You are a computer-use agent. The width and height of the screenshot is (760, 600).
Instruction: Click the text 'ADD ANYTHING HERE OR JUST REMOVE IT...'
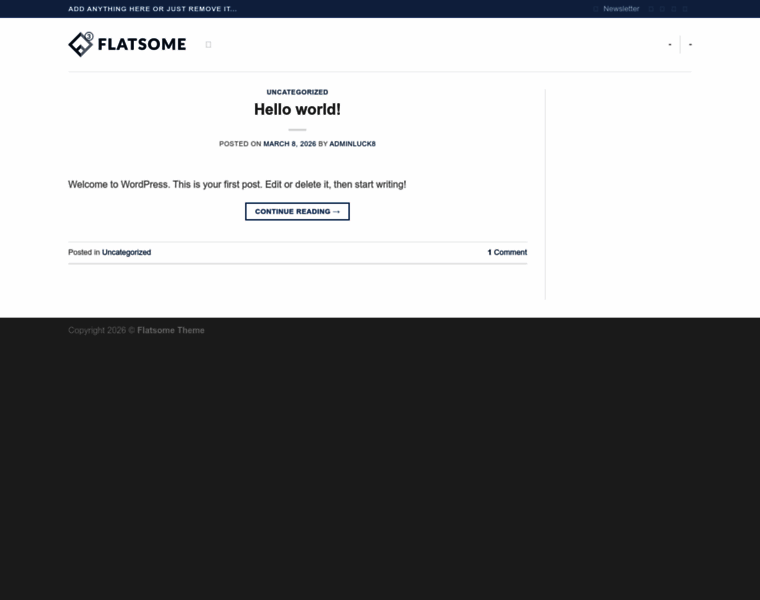152,9
